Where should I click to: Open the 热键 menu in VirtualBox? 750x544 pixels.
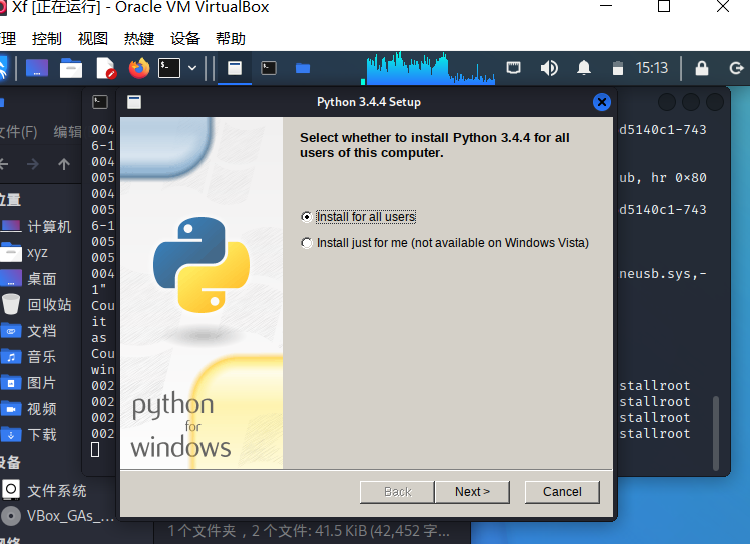click(139, 38)
